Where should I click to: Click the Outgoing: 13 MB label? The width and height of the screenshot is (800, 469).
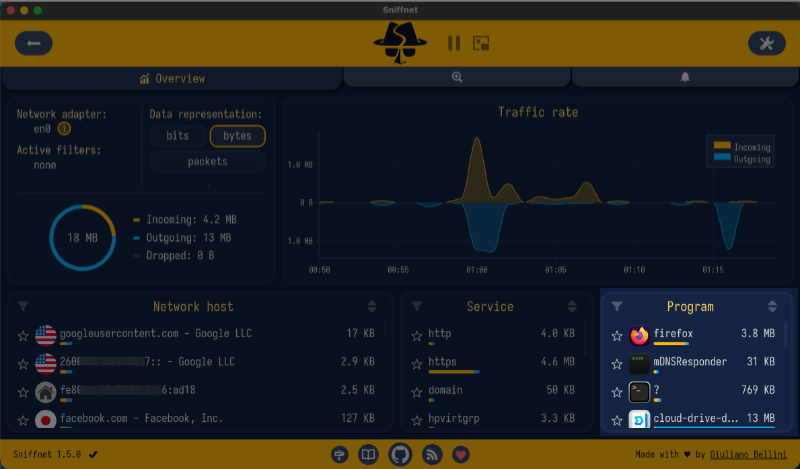click(x=188, y=238)
